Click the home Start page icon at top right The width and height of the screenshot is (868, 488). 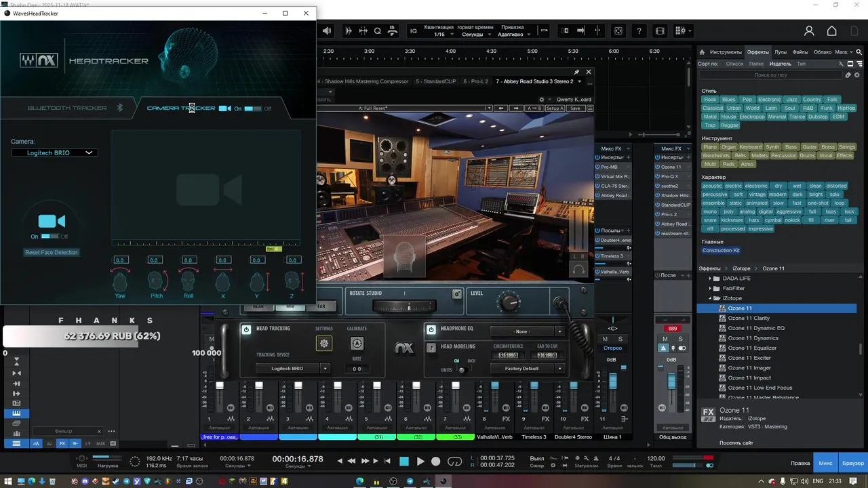coord(832,31)
